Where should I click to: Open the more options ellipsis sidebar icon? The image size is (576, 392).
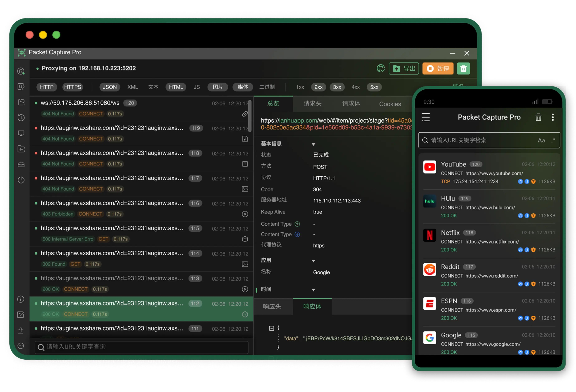pos(21,346)
